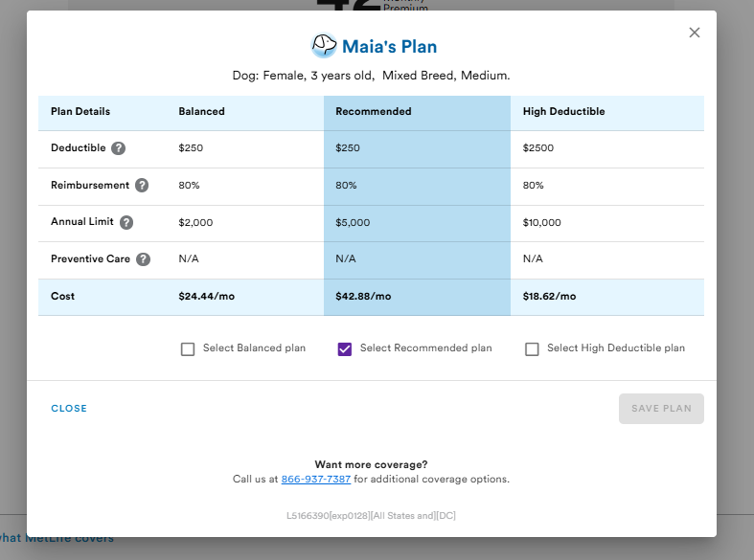Click the Balanced column header

[201, 112]
